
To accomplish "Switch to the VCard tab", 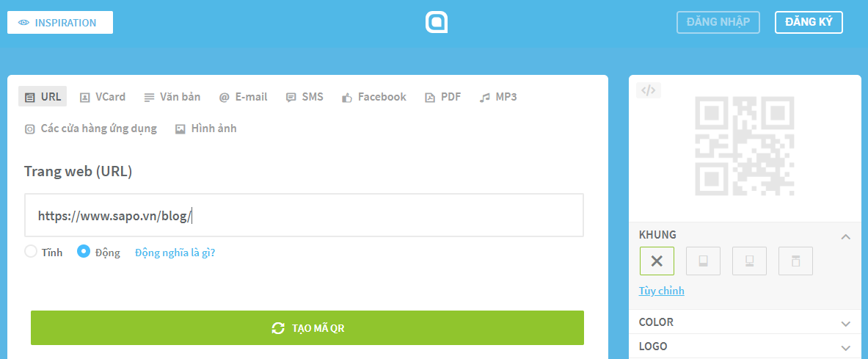I will 103,97.
